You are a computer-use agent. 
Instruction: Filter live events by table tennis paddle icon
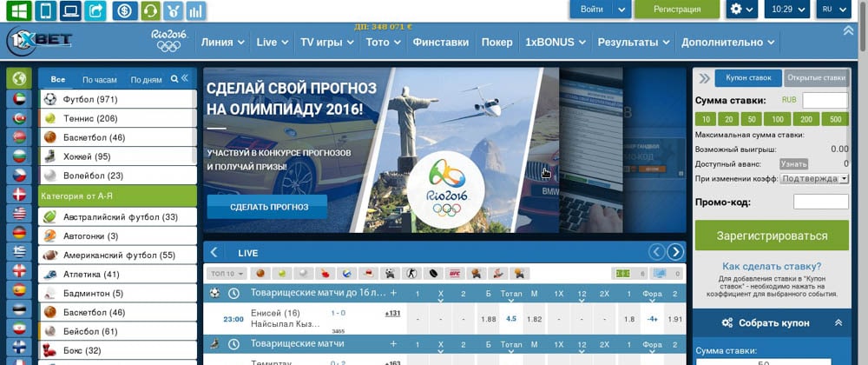[325, 273]
